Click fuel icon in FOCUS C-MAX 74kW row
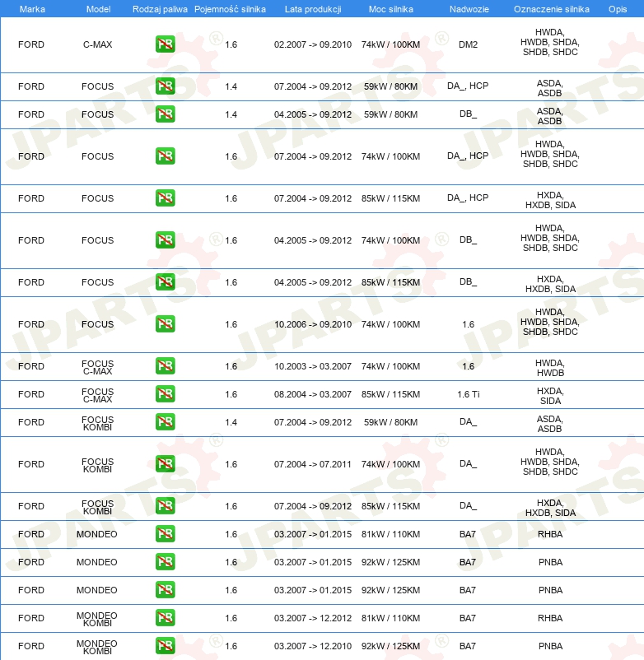The width and height of the screenshot is (644, 660). 165,365
